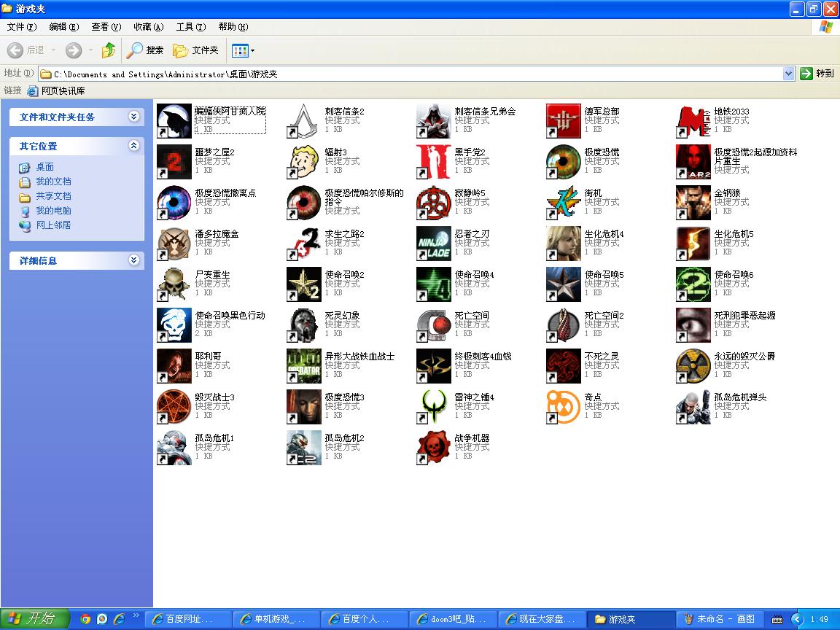This screenshot has height=630, width=840.
Task: Click the 搜索 toolbar button
Action: coord(144,50)
